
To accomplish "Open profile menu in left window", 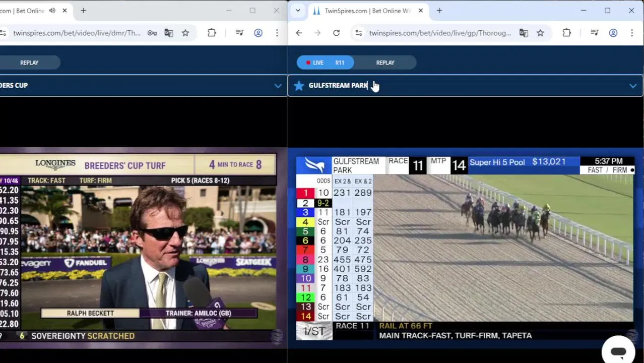I will (x=258, y=33).
